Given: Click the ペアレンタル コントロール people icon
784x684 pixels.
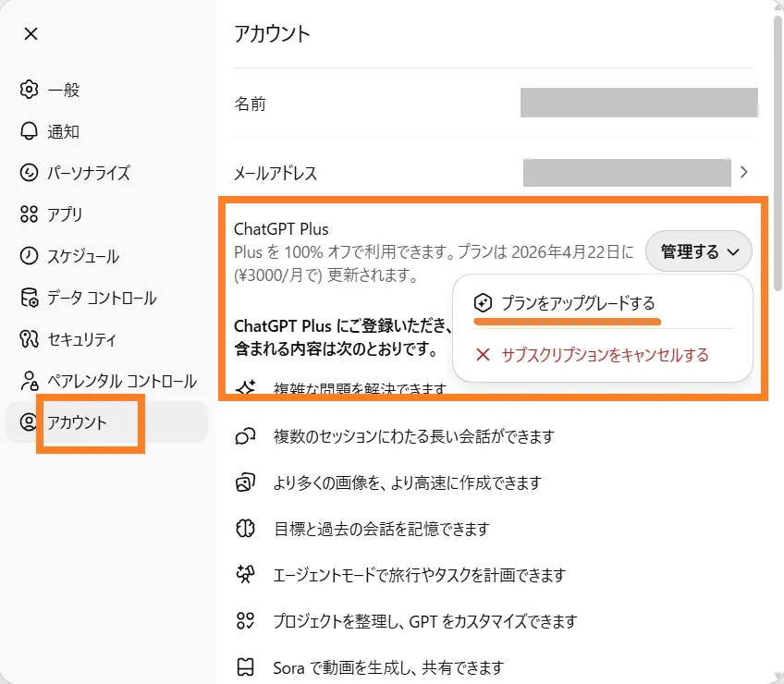Looking at the screenshot, I should 30,381.
